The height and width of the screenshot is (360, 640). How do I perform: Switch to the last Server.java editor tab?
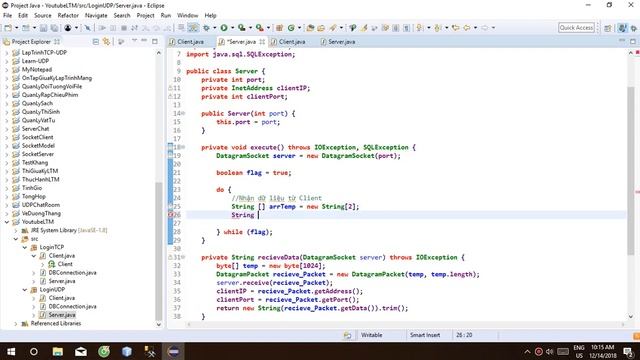[341, 42]
